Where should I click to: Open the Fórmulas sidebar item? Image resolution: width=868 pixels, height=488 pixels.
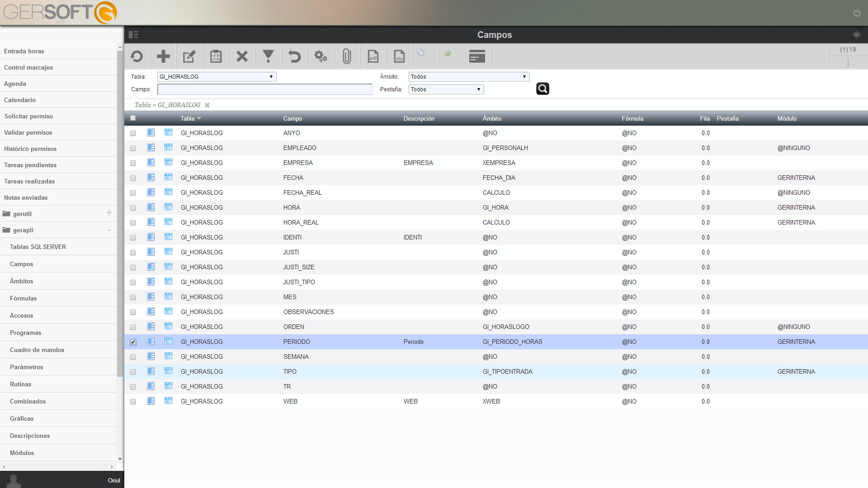coord(24,298)
